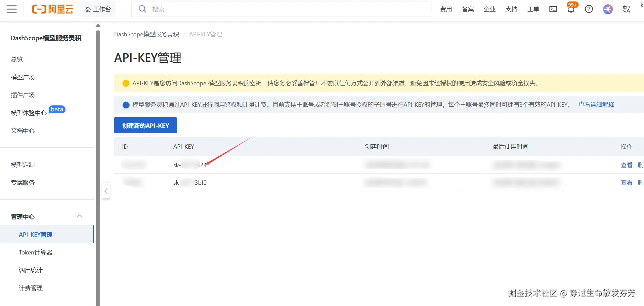Click the DashScope模型服务灵积 breadcrumb
This screenshot has height=306, width=644.
[147, 34]
